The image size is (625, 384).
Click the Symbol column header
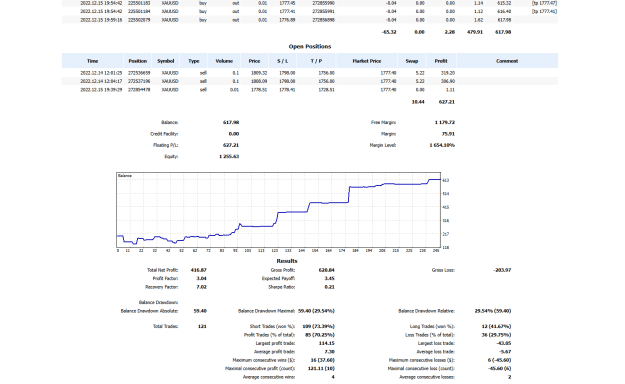tap(165, 61)
